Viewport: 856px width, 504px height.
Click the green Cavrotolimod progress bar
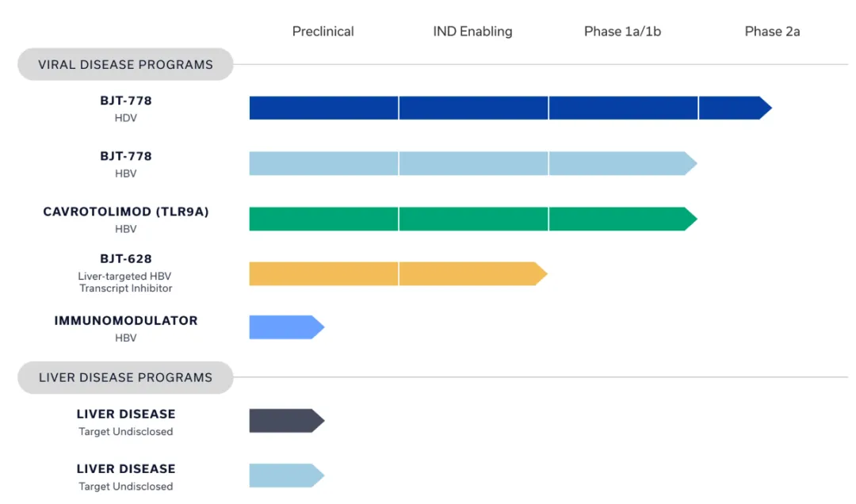[x=472, y=219]
